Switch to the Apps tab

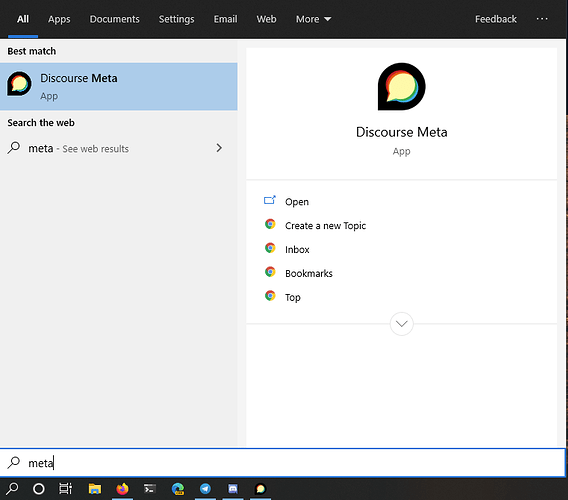tap(59, 19)
